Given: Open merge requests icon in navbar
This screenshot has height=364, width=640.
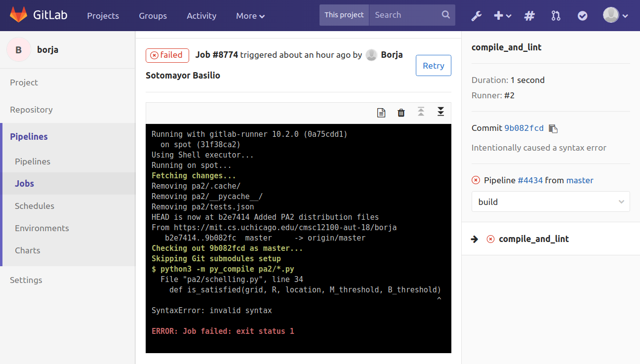Looking at the screenshot, I should (x=556, y=16).
